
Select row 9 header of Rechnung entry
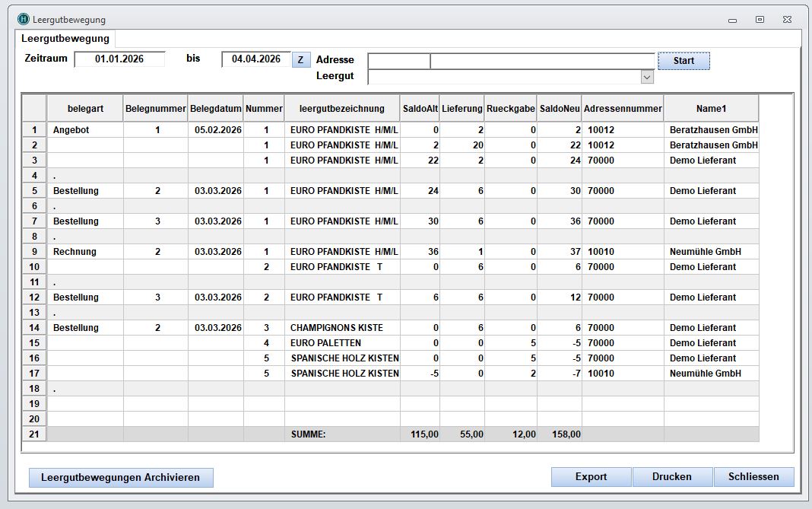click(34, 252)
